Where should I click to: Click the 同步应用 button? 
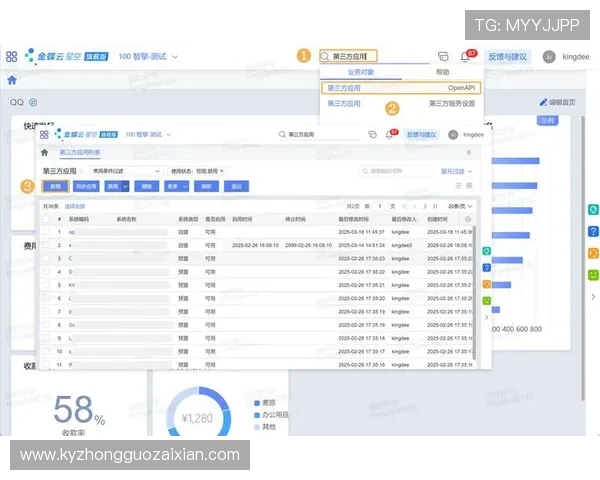pos(86,186)
